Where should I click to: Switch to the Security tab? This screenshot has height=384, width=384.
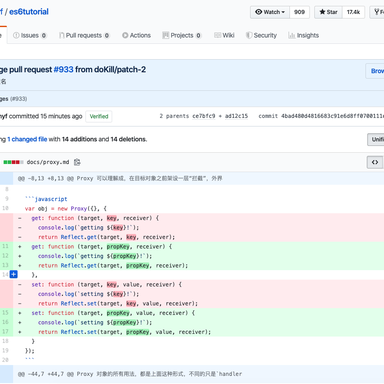click(261, 35)
